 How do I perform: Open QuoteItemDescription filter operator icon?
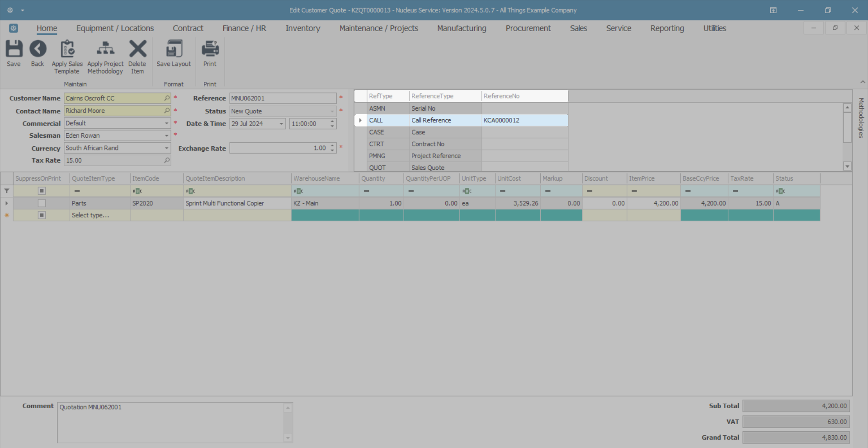pos(190,191)
